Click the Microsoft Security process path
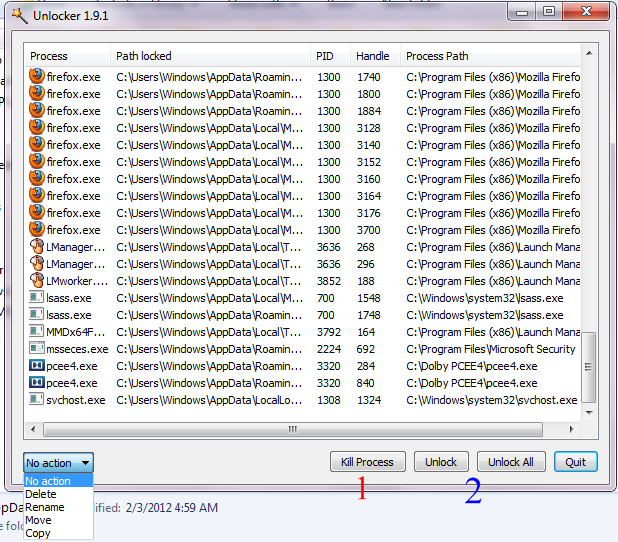 493,349
